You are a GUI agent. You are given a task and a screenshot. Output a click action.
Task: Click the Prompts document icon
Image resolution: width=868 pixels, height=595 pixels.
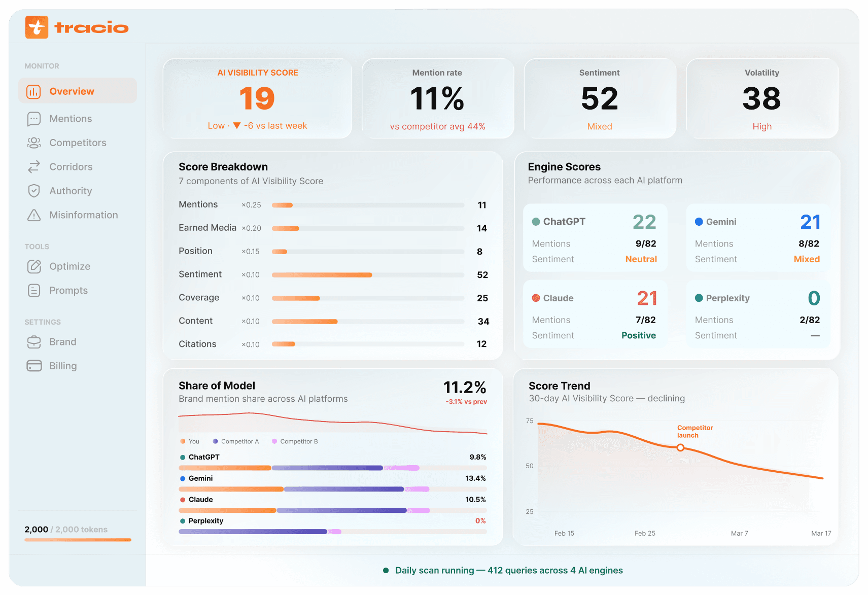[x=34, y=291]
